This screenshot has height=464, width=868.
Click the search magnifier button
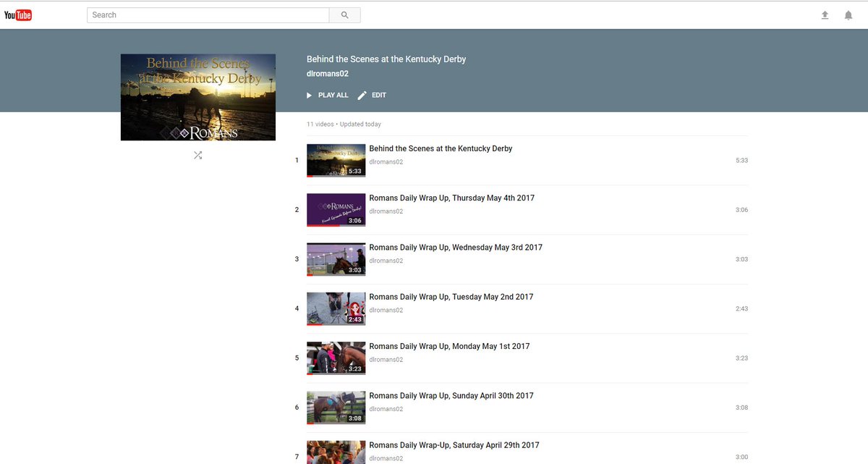tap(345, 14)
